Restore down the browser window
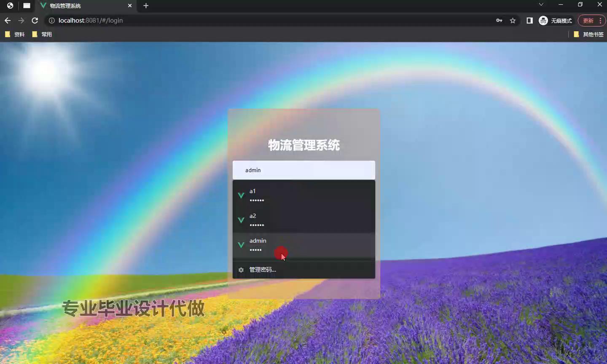607x364 pixels. (580, 4)
